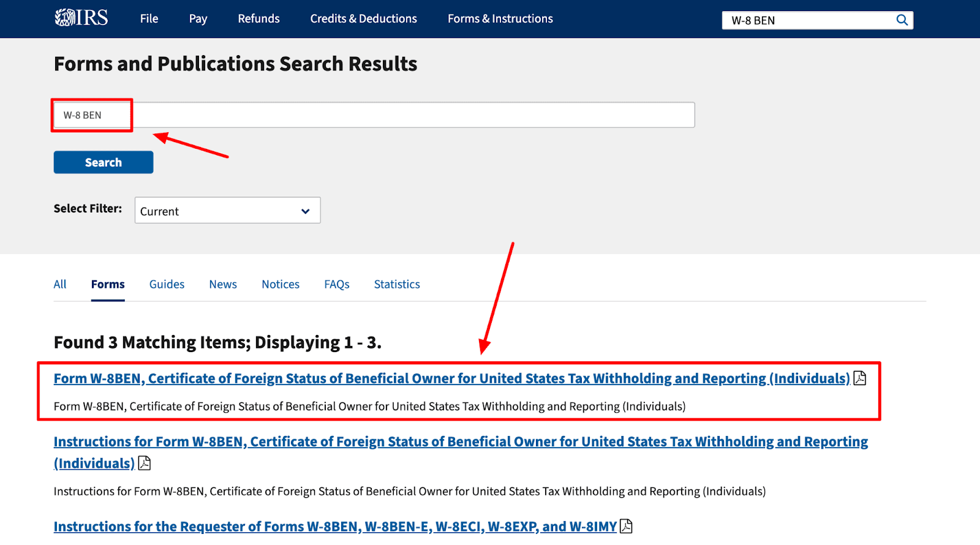Image resolution: width=980 pixels, height=545 pixels.
Task: Open the Select Filter dropdown showing Current
Action: 227,210
